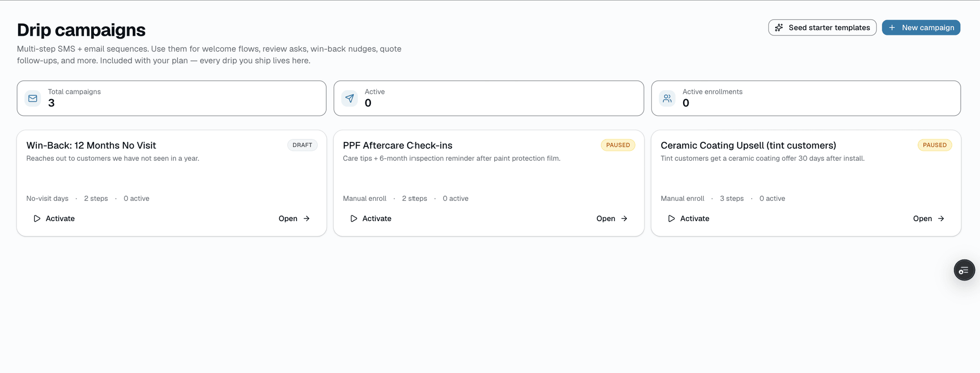Click the play icon on Ceramic Coating card
980x373 pixels.
tap(671, 218)
